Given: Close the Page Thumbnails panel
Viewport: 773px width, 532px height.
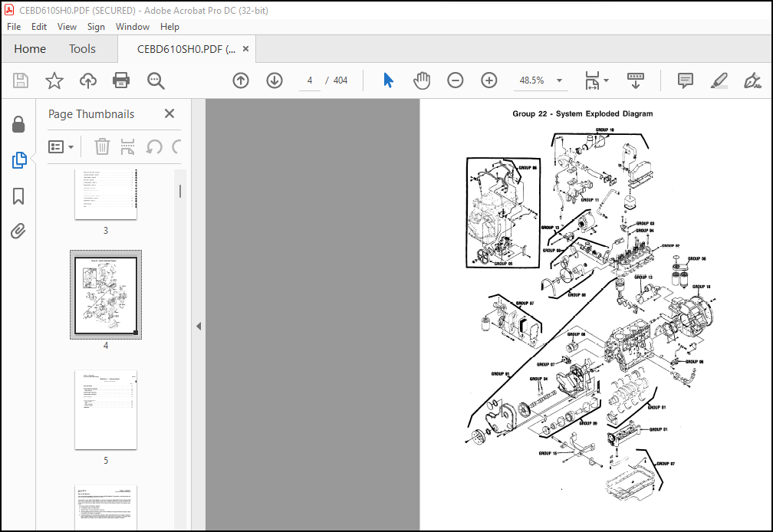Looking at the screenshot, I should (169, 113).
